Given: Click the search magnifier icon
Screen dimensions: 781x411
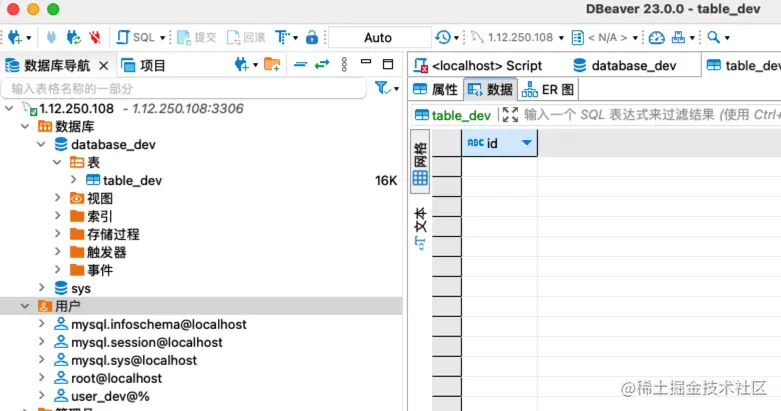Looking at the screenshot, I should [713, 37].
